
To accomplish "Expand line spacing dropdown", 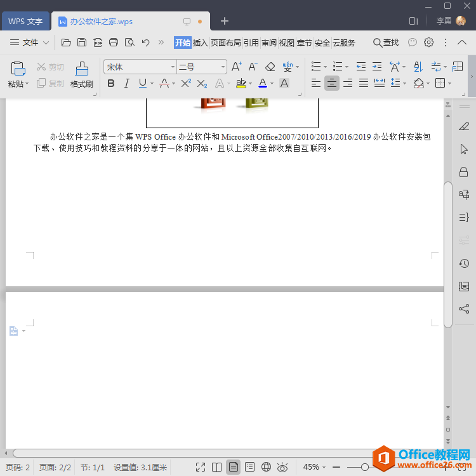I will (404, 83).
